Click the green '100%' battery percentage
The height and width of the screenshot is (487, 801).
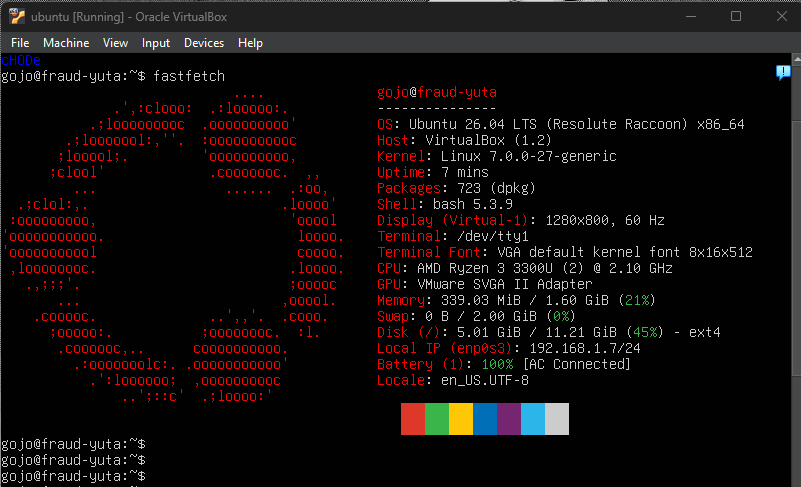(x=497, y=364)
